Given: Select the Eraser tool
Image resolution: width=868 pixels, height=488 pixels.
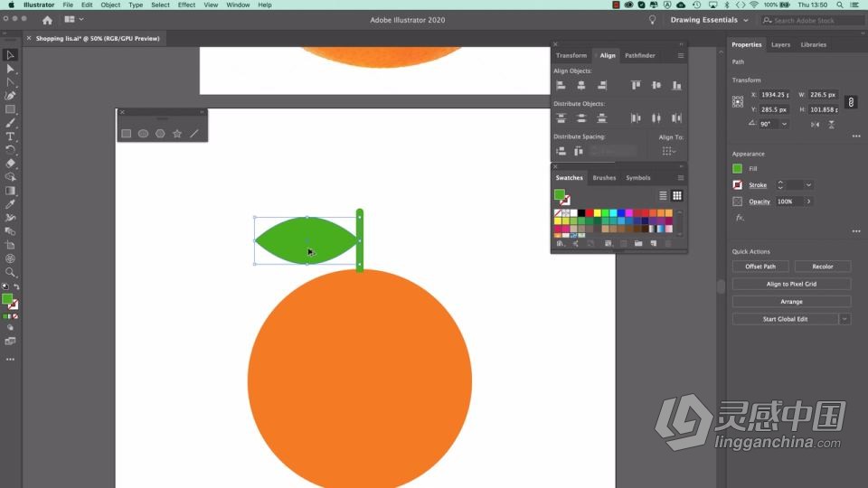Looking at the screenshot, I should click(x=10, y=164).
